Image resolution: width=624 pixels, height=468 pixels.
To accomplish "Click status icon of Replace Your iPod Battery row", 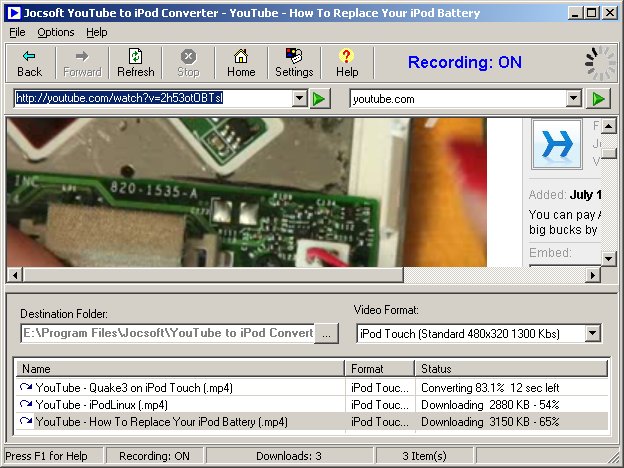I will point(26,421).
